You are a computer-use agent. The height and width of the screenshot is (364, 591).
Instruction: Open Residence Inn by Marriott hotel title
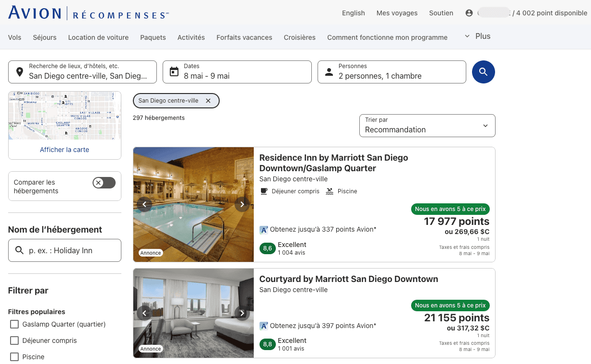334,163
